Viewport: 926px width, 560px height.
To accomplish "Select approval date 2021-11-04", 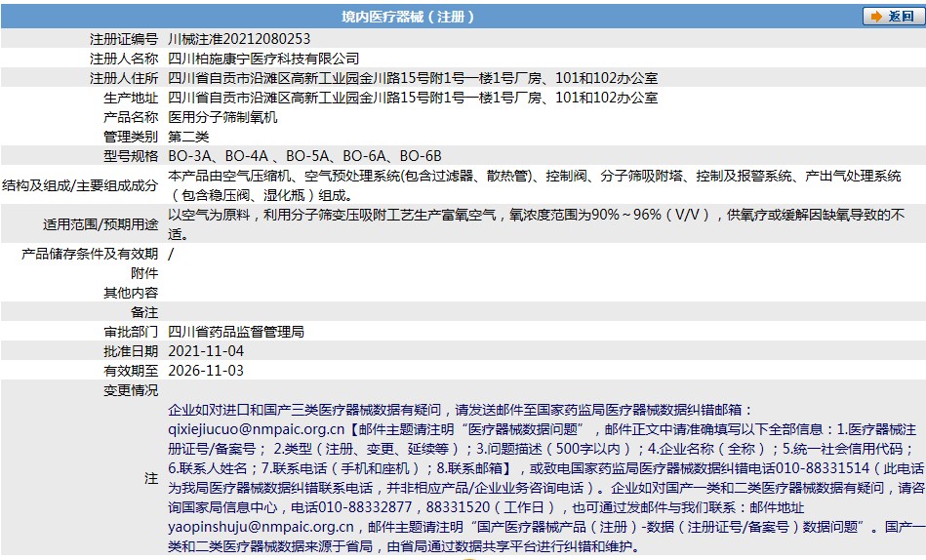I will pos(206,351).
